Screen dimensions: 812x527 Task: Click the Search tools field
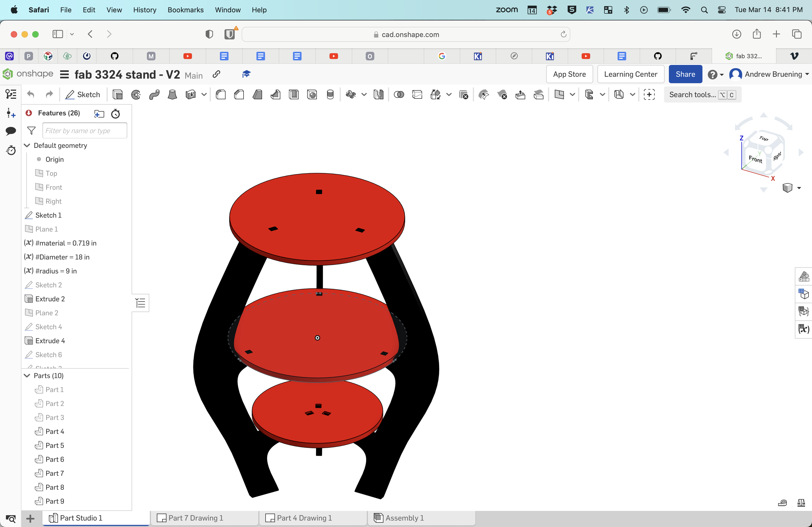point(702,94)
